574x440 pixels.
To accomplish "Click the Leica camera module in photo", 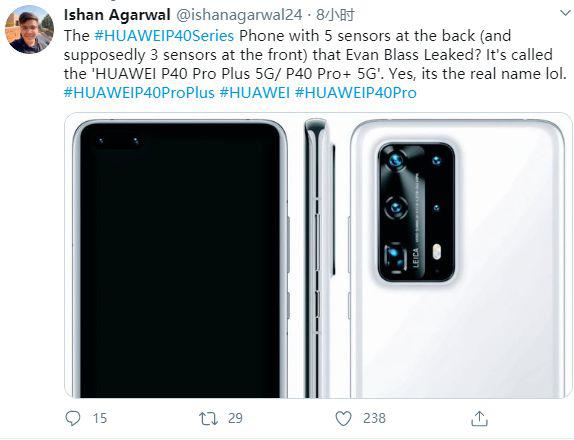I will 417,213.
